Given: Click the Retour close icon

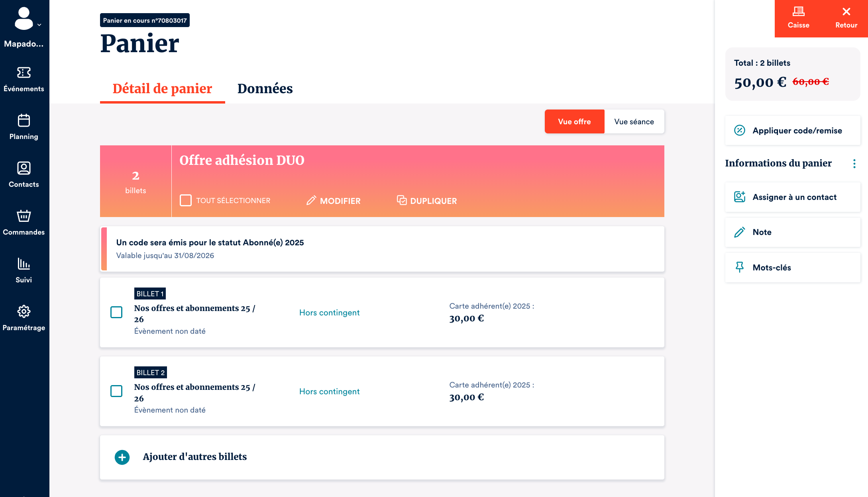Looking at the screenshot, I should click(x=846, y=12).
